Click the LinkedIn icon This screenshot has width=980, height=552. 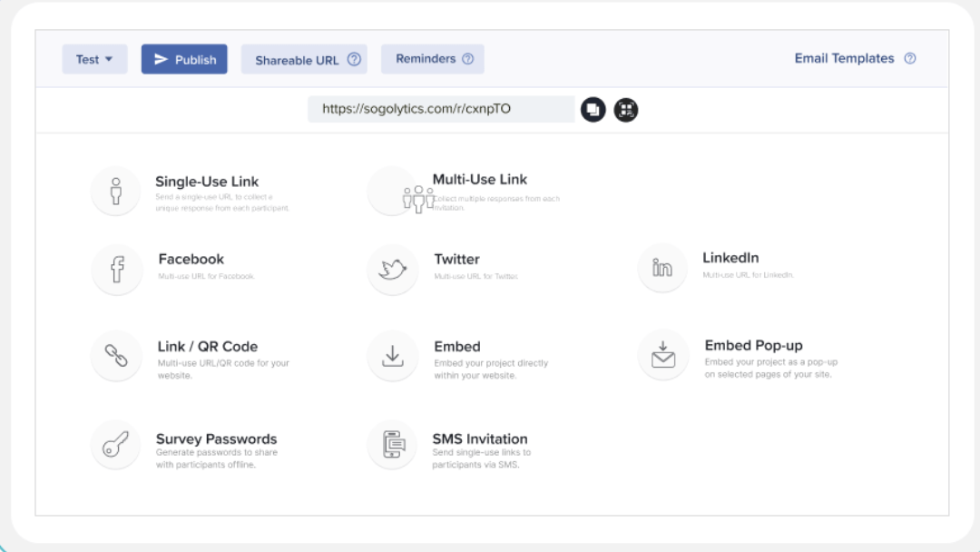662,268
